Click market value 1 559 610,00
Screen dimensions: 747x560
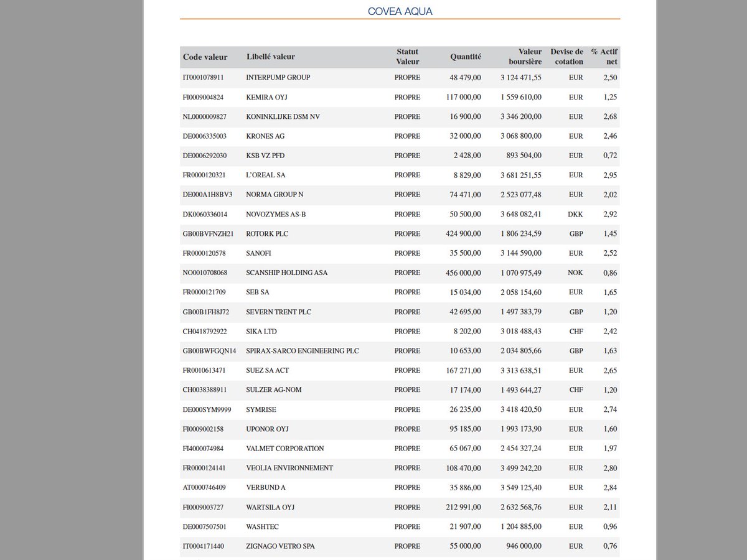tap(521, 97)
